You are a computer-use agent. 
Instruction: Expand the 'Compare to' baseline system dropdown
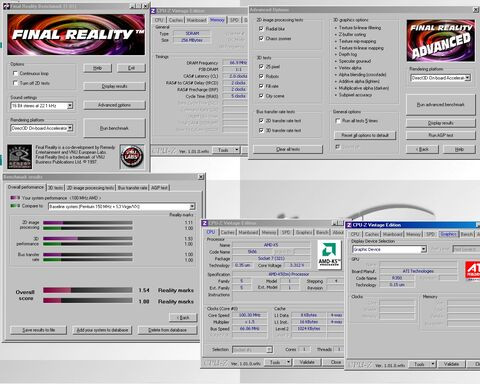(x=192, y=207)
